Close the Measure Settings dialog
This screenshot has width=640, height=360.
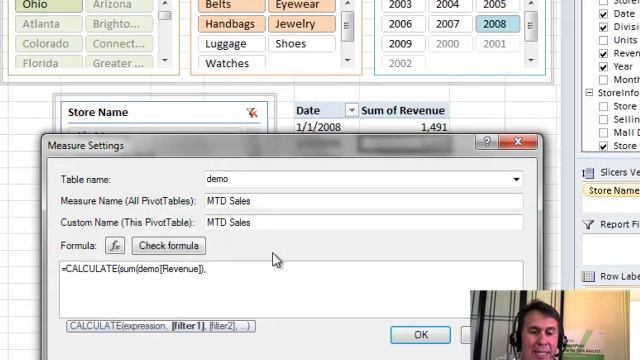[518, 141]
